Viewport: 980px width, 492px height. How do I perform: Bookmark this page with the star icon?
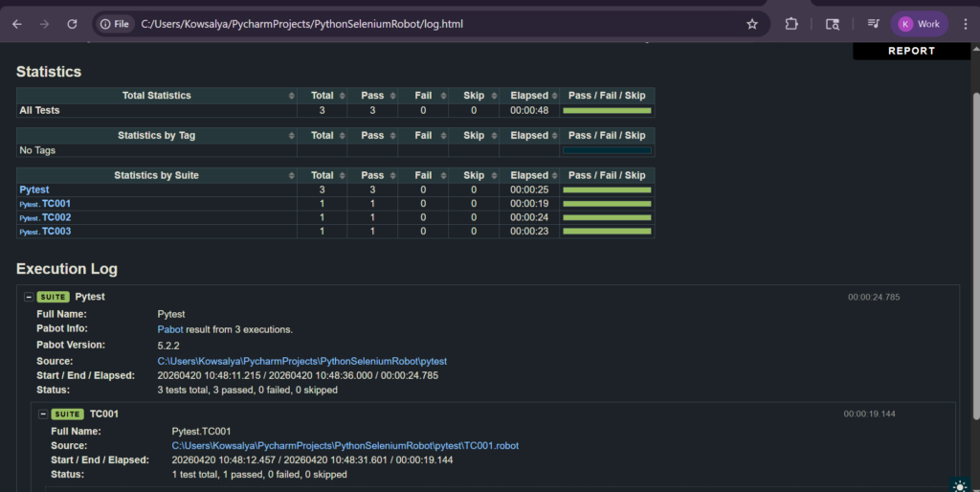752,24
